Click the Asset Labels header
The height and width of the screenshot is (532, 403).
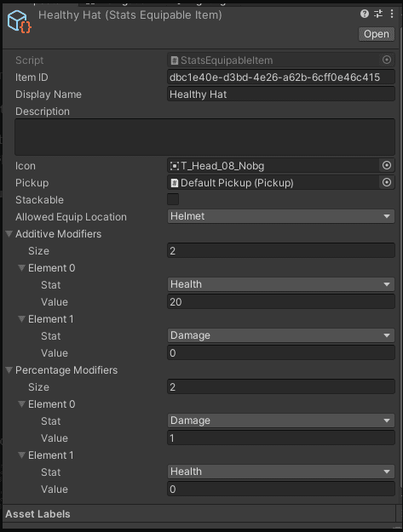[37, 514]
